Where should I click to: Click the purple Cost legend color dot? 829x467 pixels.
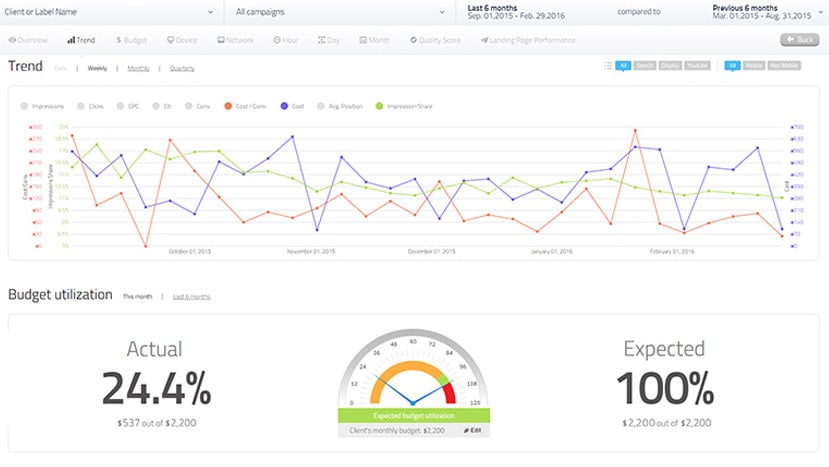(x=284, y=106)
